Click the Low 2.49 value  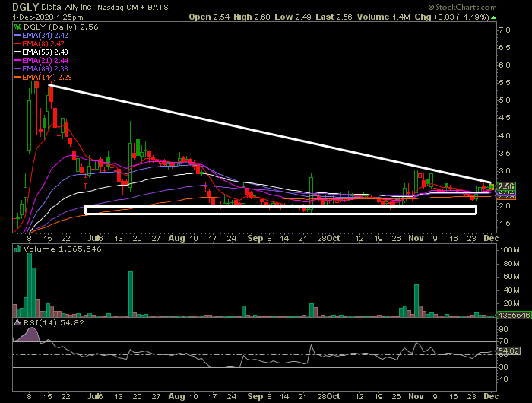coord(293,17)
